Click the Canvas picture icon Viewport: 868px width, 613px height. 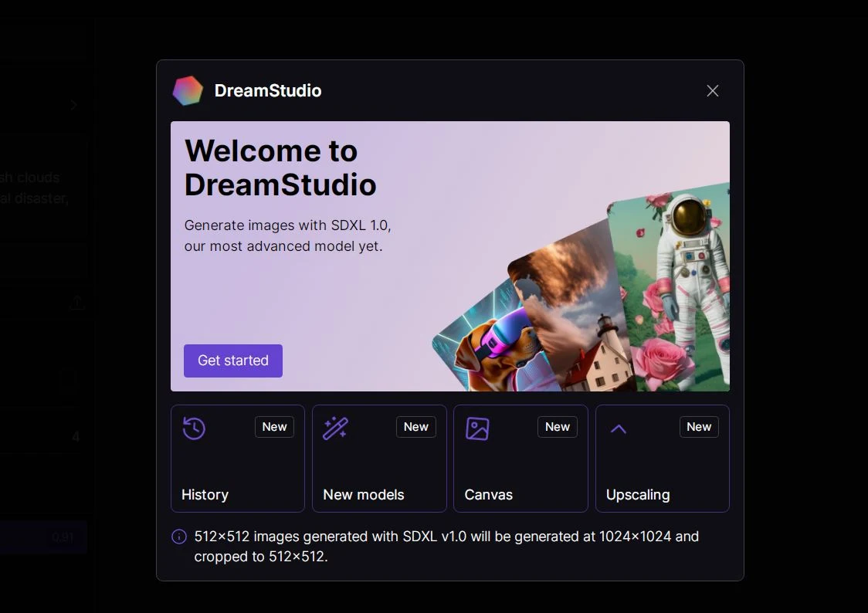click(x=477, y=428)
